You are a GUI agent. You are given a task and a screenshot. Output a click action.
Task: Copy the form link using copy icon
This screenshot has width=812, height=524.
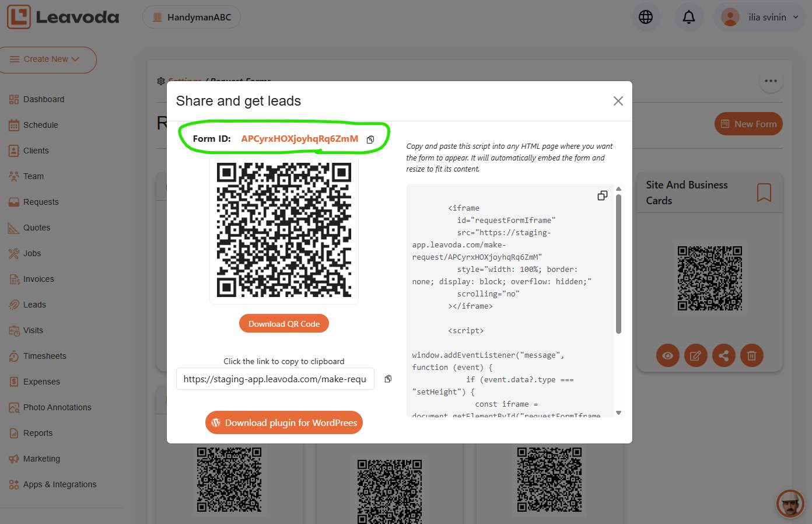(x=388, y=379)
